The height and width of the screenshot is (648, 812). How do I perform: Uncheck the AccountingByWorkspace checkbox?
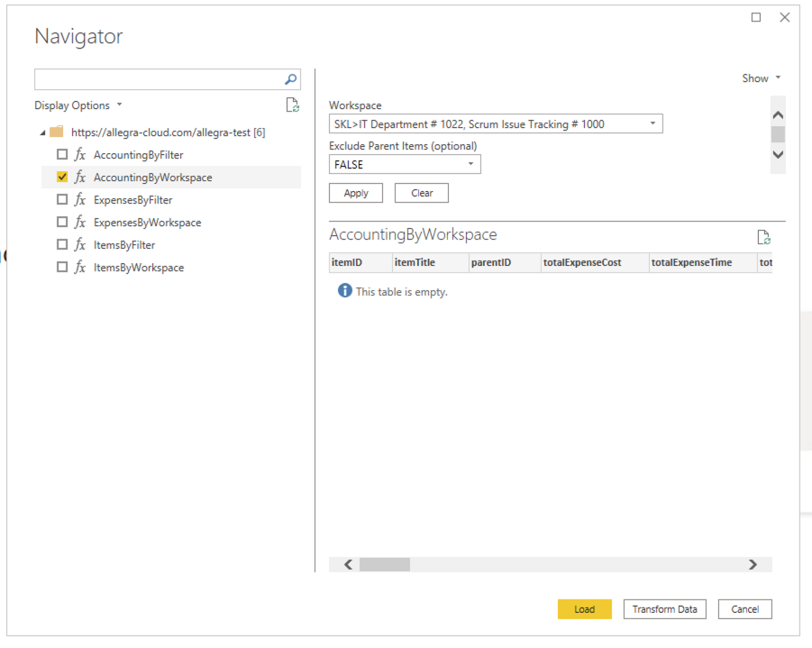click(x=61, y=177)
